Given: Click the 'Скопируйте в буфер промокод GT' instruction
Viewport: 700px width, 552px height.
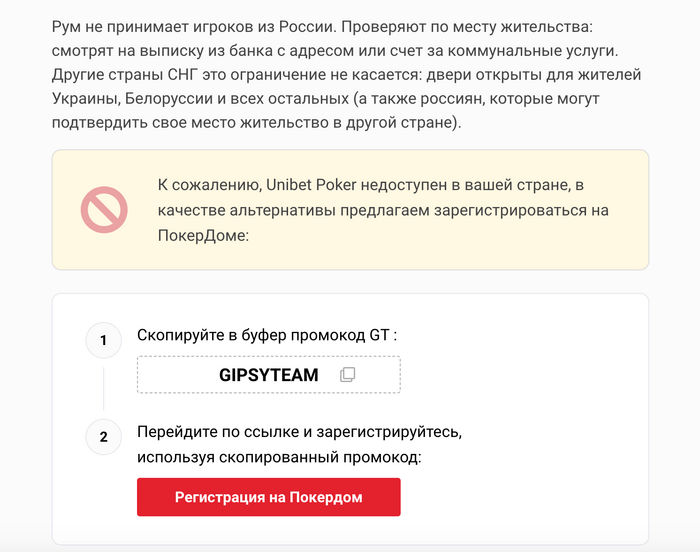Looking at the screenshot, I should 267,335.
